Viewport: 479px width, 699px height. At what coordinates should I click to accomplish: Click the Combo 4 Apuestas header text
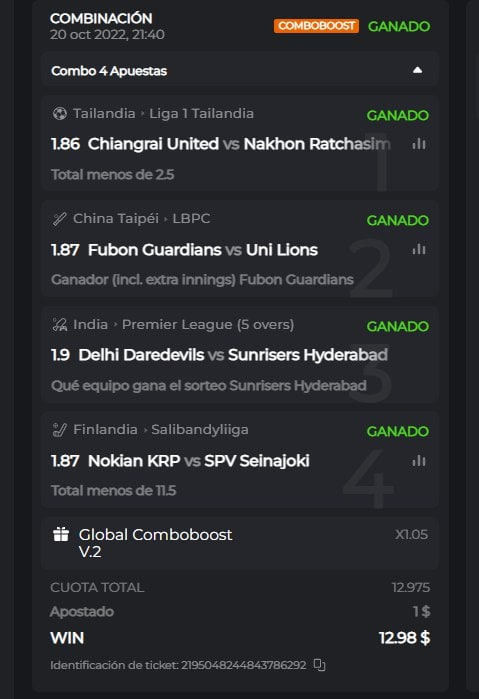[109, 71]
